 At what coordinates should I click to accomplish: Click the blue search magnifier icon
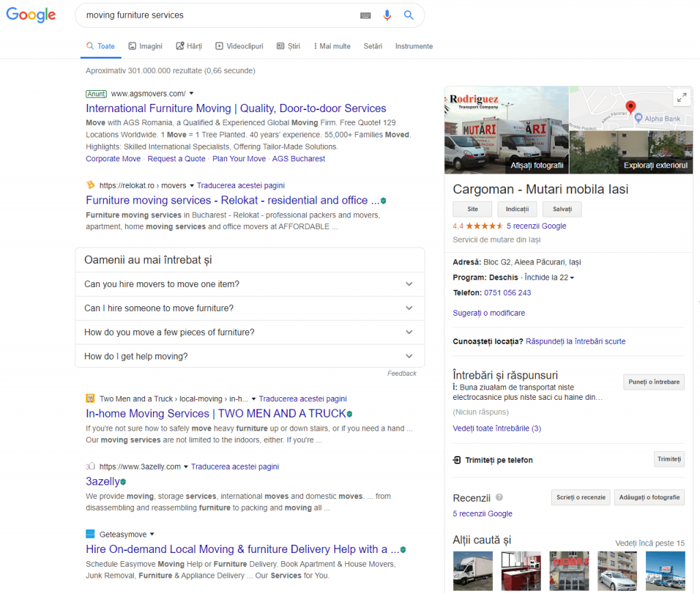pyautogui.click(x=409, y=15)
